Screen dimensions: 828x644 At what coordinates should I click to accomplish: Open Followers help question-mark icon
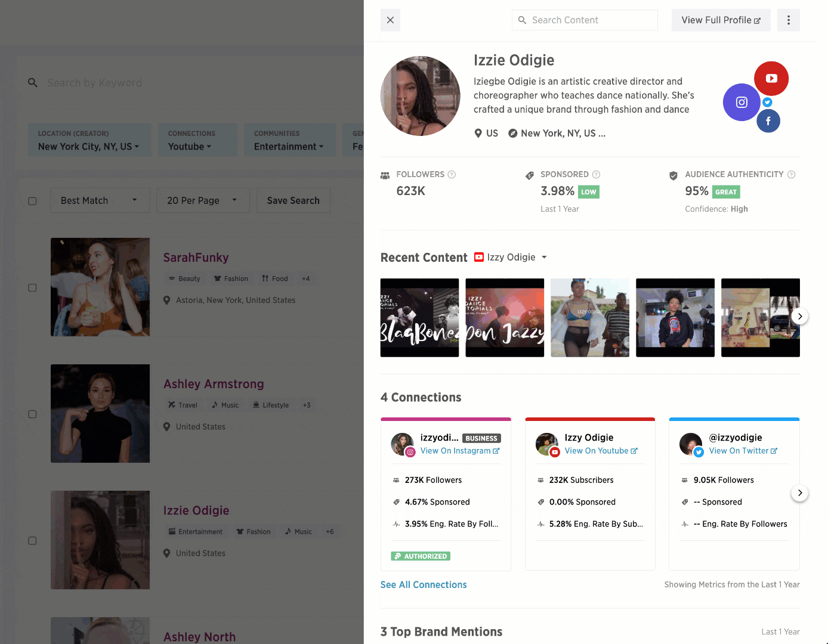452,175
